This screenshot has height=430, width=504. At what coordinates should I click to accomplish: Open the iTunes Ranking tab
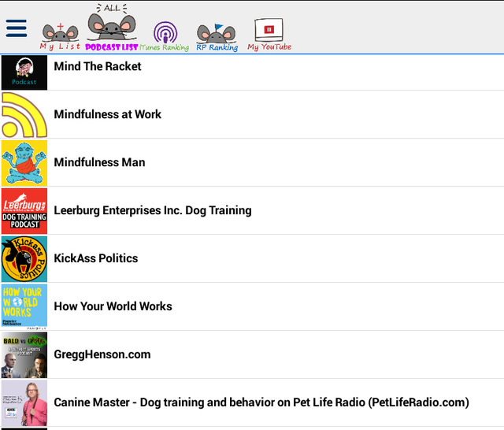165,36
